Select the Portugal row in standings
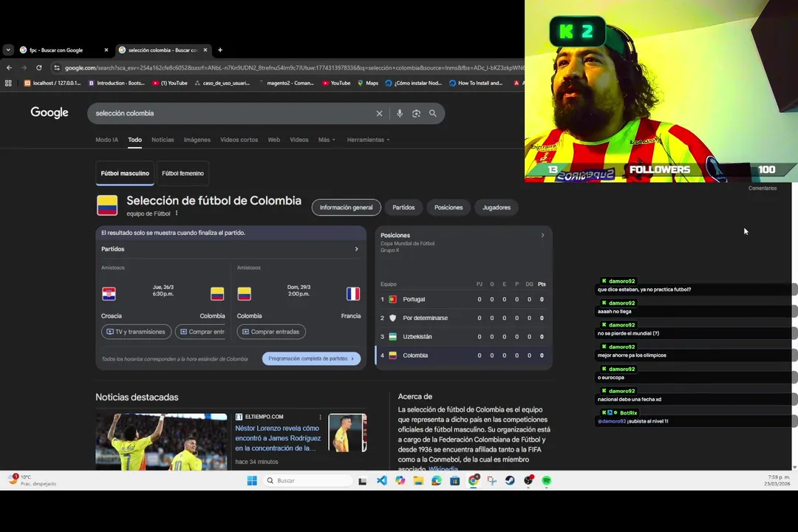Screen dimensions: 798x532 click(463, 299)
